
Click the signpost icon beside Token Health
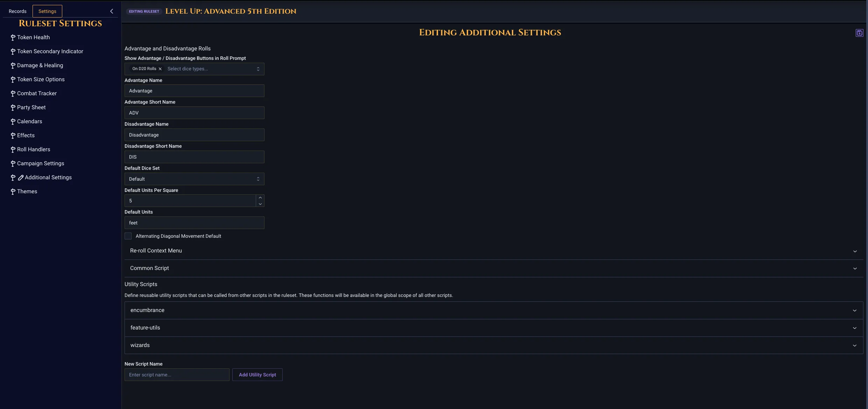tap(13, 37)
